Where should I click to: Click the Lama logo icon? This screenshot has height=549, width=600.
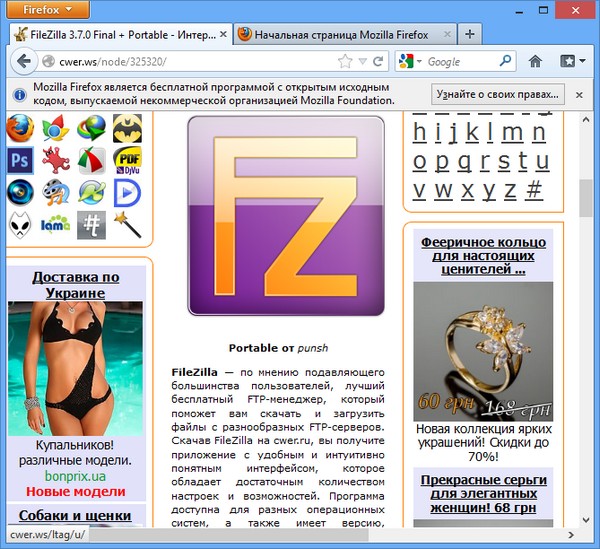(54, 223)
